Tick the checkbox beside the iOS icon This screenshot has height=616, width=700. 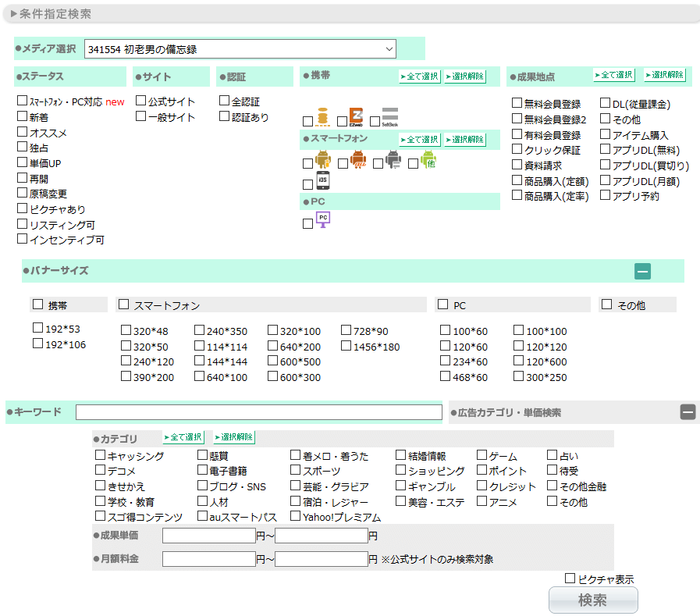tap(307, 184)
